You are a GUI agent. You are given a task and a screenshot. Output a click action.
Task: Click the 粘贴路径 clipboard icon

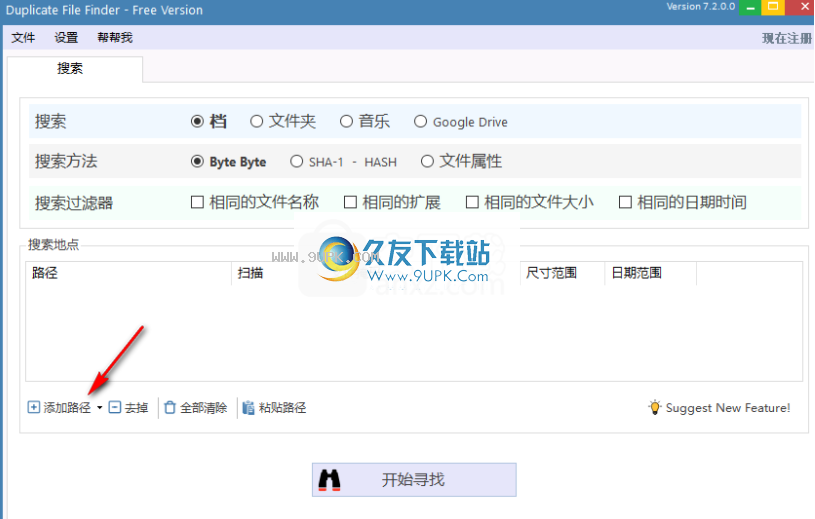click(248, 408)
